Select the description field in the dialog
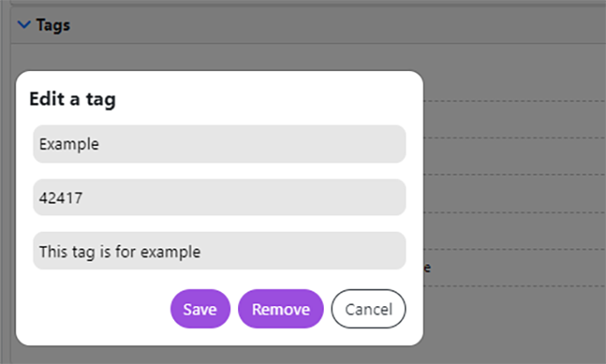Image resolution: width=606 pixels, height=364 pixels. click(x=219, y=252)
